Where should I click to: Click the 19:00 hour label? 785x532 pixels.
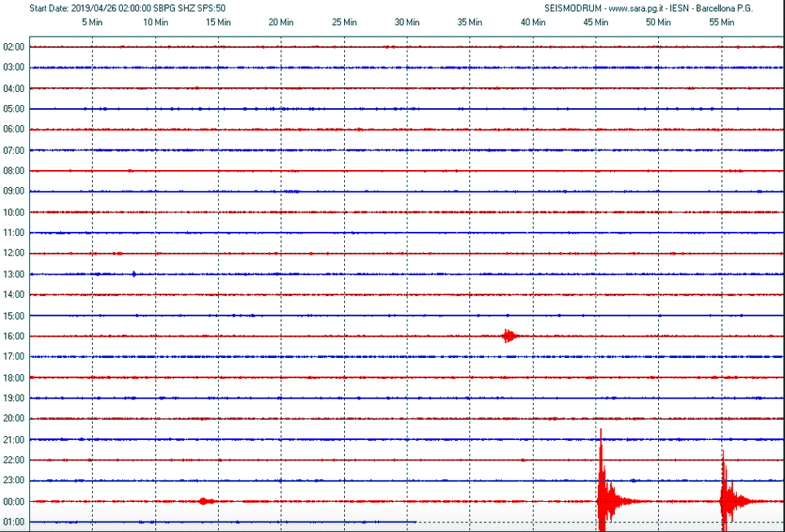[x=14, y=399]
